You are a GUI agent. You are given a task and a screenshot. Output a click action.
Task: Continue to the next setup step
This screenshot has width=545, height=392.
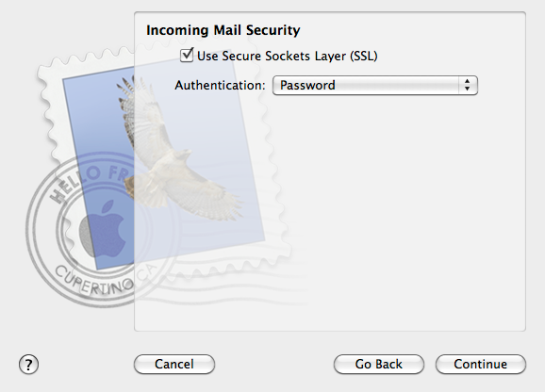[x=481, y=365]
